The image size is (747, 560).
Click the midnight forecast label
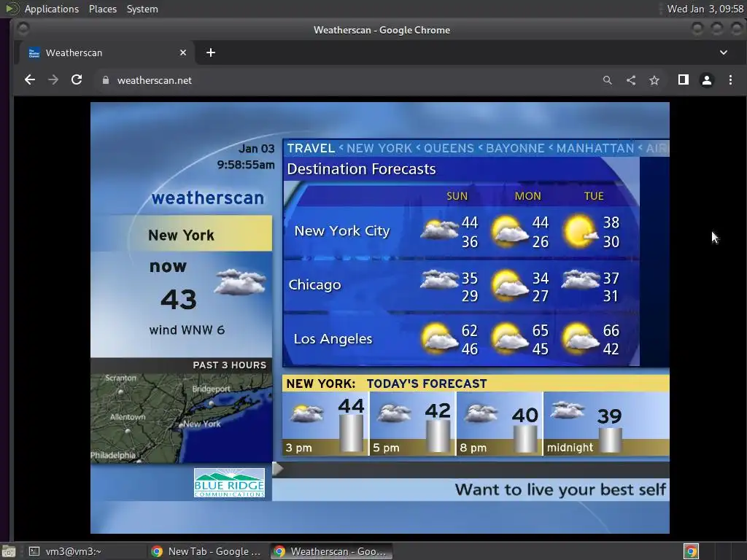(570, 448)
